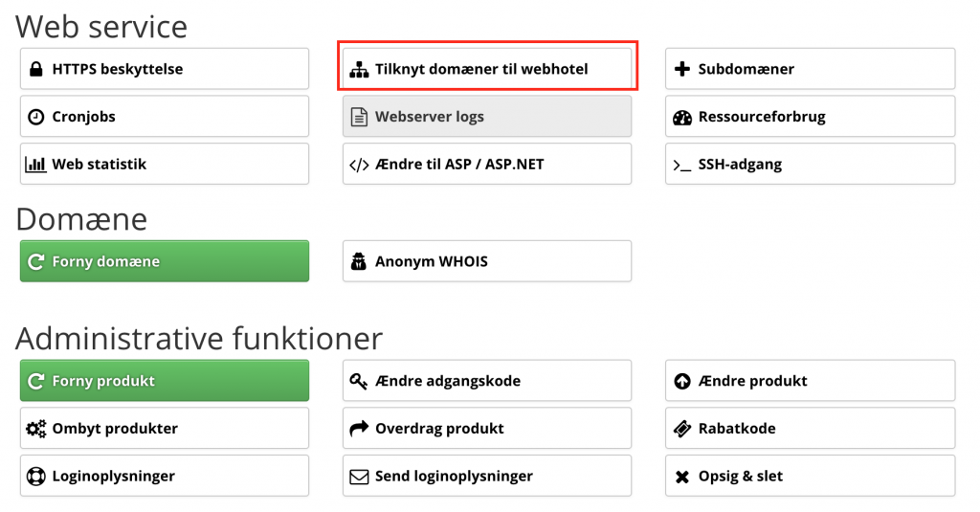
Task: Click the clock icon next to Cronjobs
Action: point(36,117)
